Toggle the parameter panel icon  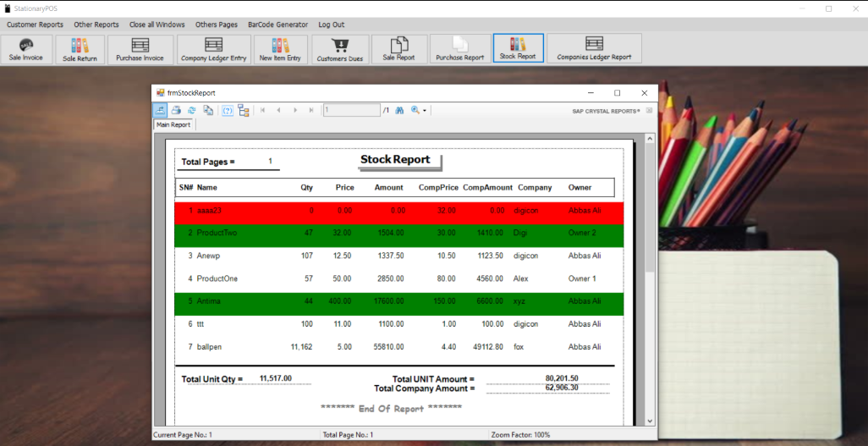pyautogui.click(x=228, y=110)
